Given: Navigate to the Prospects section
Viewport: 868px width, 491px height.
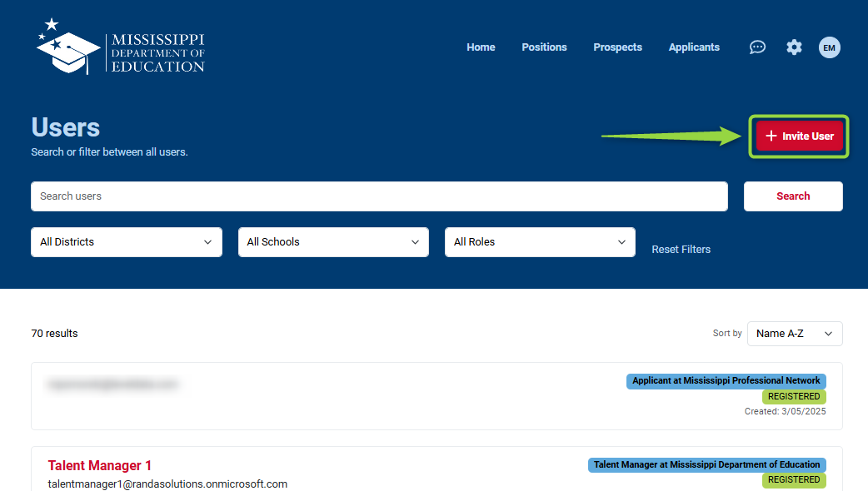Looking at the screenshot, I should tap(617, 47).
